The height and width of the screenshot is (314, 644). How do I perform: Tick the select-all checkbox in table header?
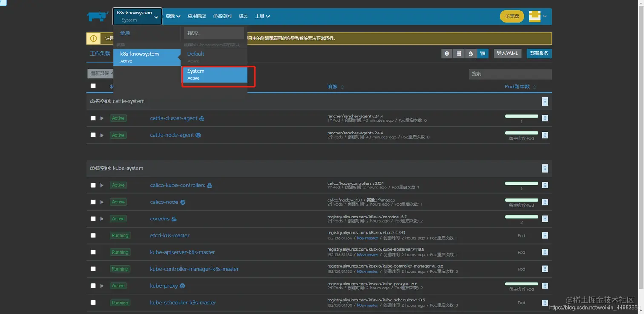click(93, 86)
